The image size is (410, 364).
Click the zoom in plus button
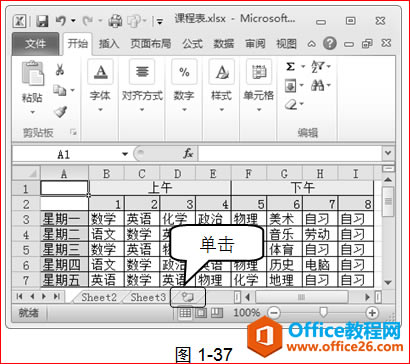click(371, 313)
